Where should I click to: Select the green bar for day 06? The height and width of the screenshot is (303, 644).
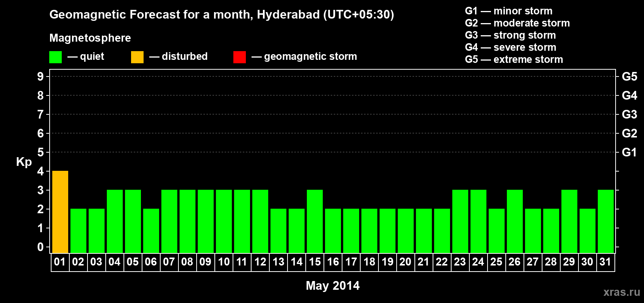point(151,231)
